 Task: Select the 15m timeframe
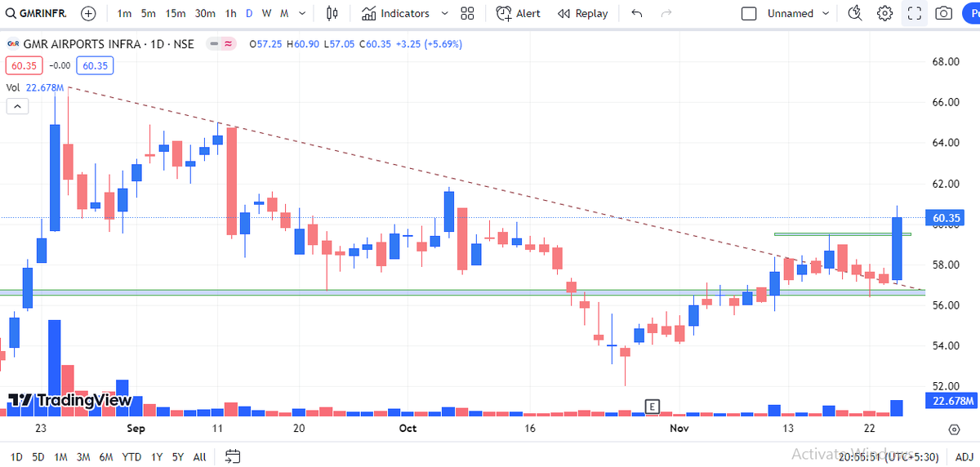175,13
